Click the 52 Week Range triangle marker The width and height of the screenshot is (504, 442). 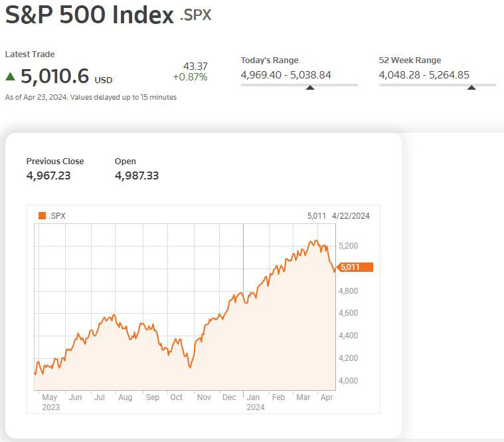tap(471, 87)
